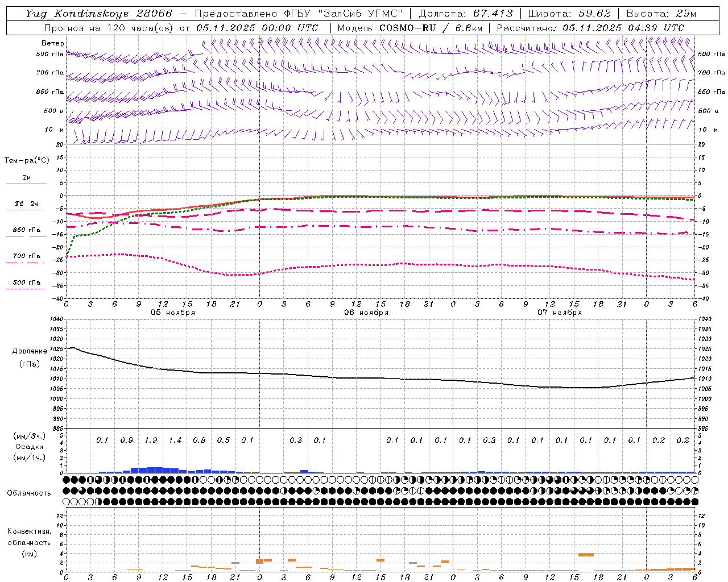Click the 1.4 precipitation value
Viewport: 728px width, 582px height.
(x=175, y=440)
